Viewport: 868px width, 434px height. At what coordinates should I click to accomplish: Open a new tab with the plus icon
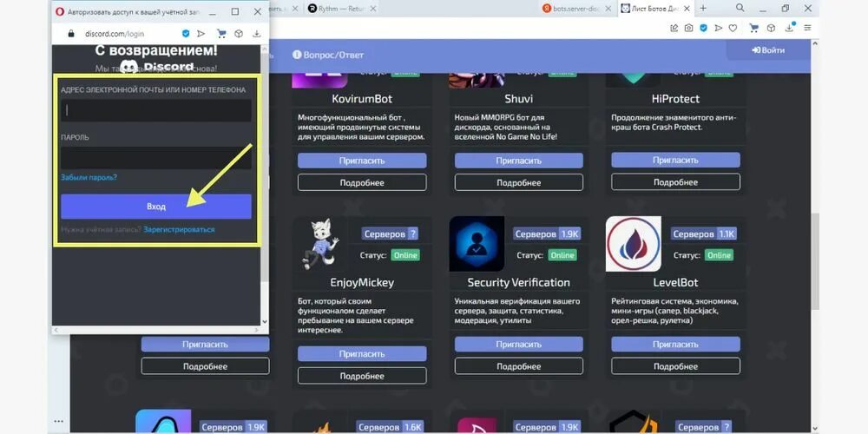[x=703, y=8]
